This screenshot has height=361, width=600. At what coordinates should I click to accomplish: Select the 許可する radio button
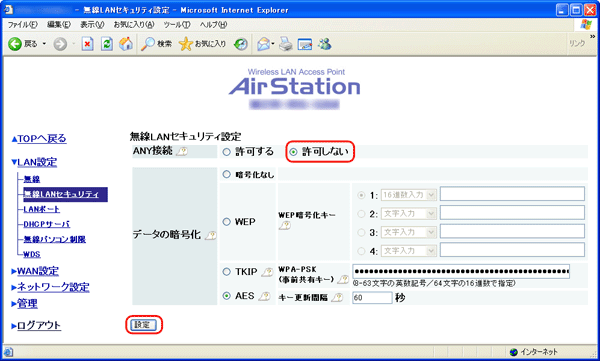(x=227, y=152)
